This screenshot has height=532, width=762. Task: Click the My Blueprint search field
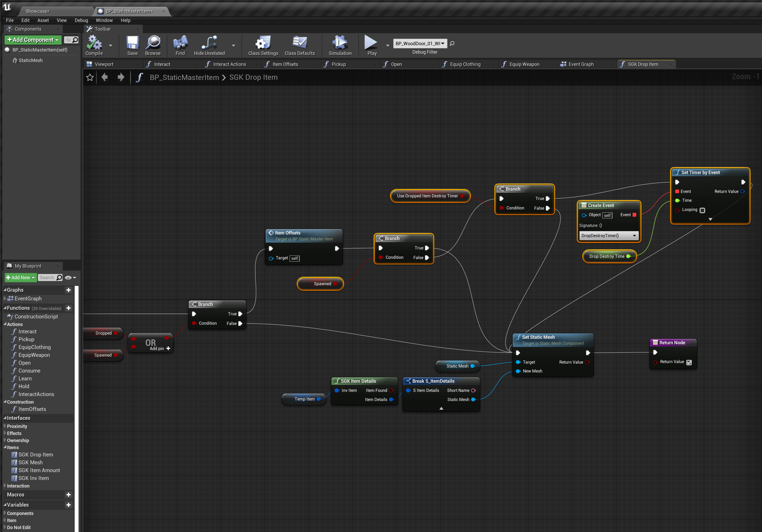(47, 277)
